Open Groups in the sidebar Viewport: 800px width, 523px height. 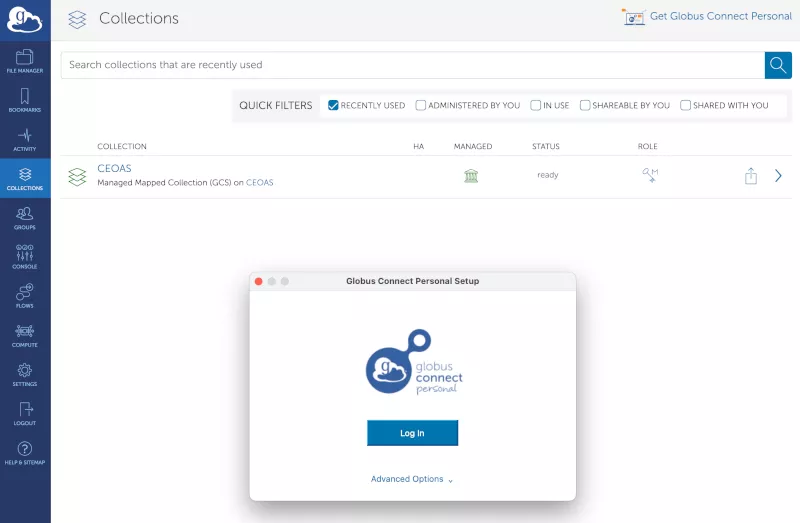(24, 218)
